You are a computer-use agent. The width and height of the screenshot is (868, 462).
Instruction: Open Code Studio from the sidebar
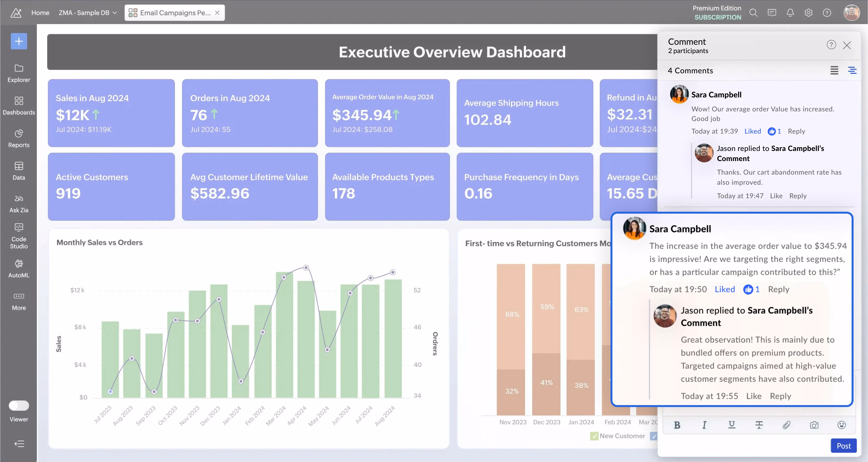click(x=19, y=236)
